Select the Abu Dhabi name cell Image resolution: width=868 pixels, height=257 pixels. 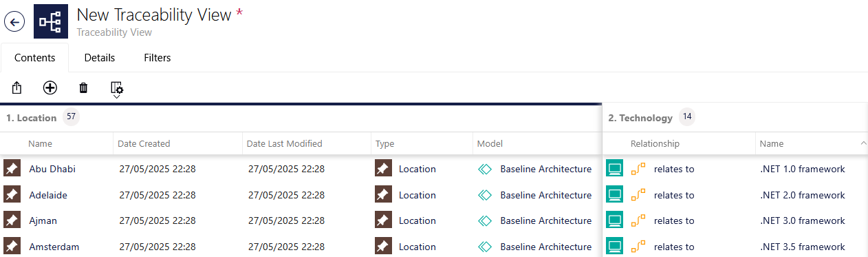click(52, 169)
